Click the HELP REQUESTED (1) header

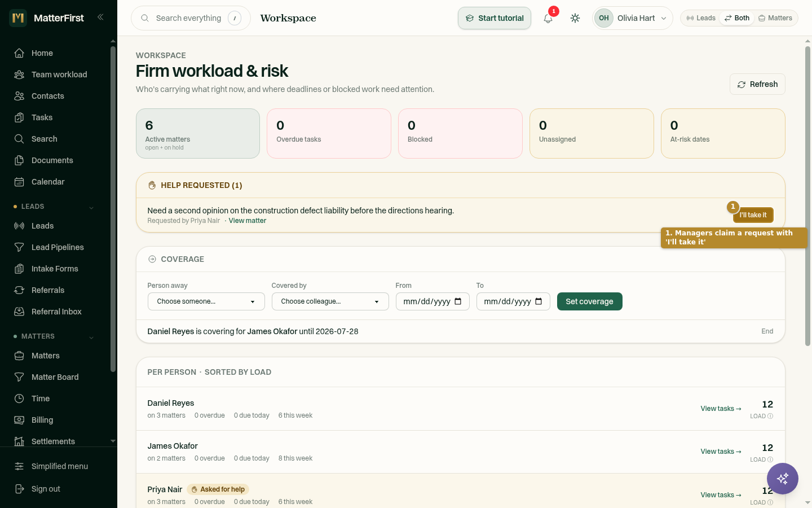[x=201, y=185]
